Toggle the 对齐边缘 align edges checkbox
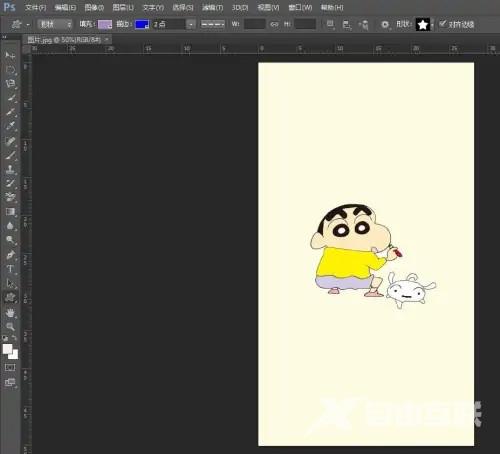 (x=443, y=23)
